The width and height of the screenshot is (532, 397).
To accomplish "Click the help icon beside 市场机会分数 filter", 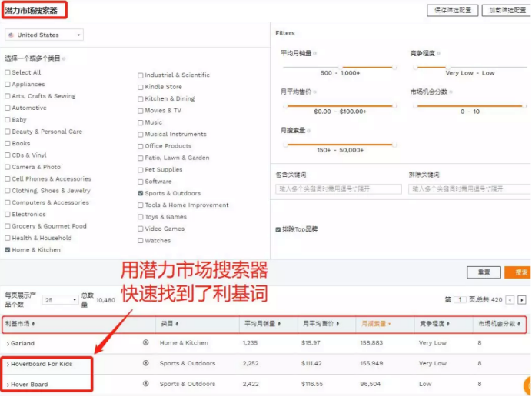I will click(x=451, y=92).
